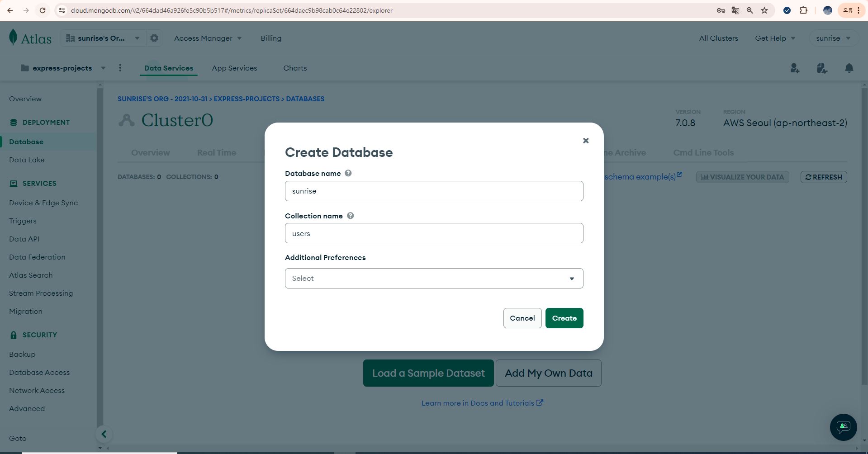Viewport: 868px width, 454px height.
Task: Focus the Database name input field
Action: tap(434, 191)
